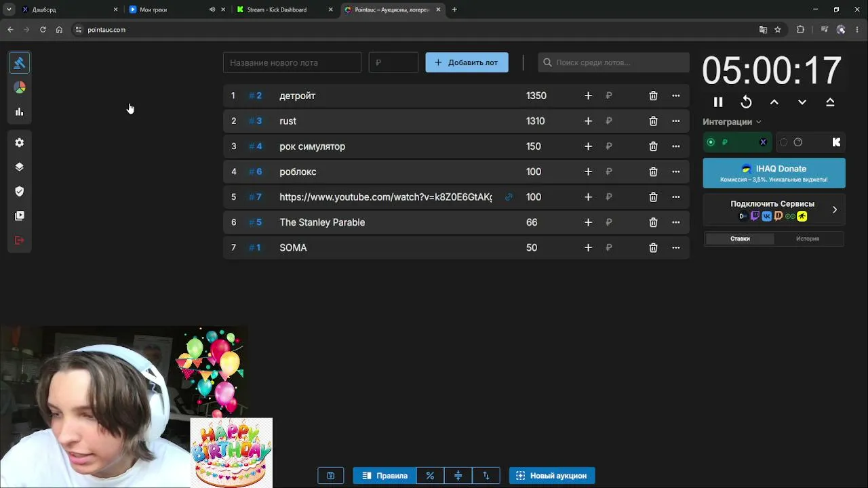Add amount to rust lot with plus
The height and width of the screenshot is (488, 868).
[x=588, y=121]
